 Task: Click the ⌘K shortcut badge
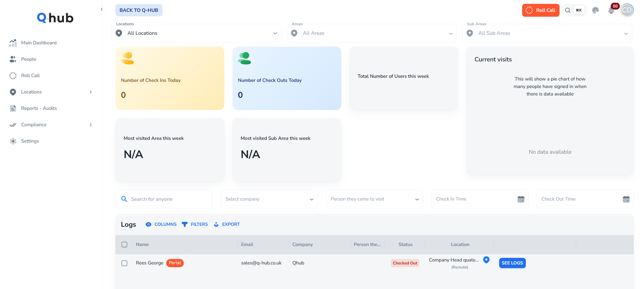click(x=579, y=10)
